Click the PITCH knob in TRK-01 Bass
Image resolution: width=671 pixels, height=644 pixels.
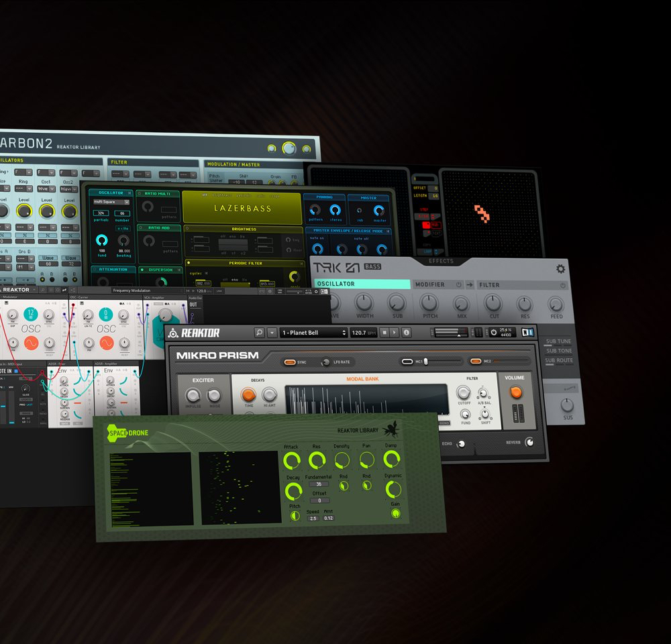point(429,303)
